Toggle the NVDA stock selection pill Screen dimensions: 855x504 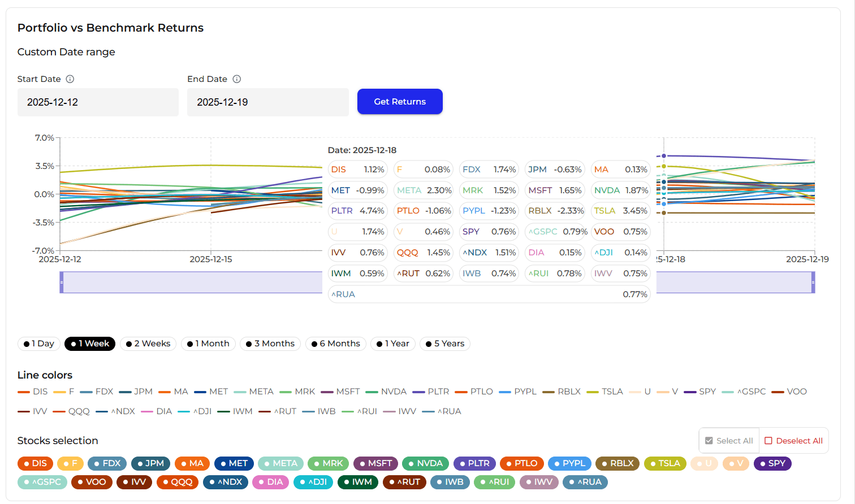click(x=425, y=463)
